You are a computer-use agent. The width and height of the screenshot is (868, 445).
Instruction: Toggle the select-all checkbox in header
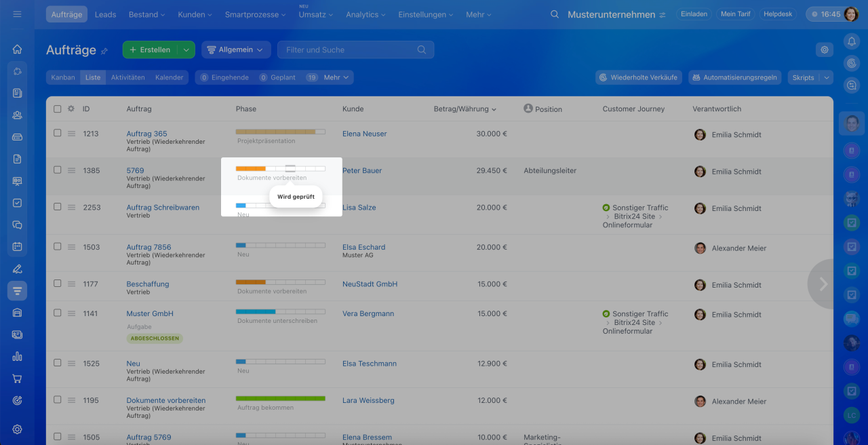click(x=58, y=109)
